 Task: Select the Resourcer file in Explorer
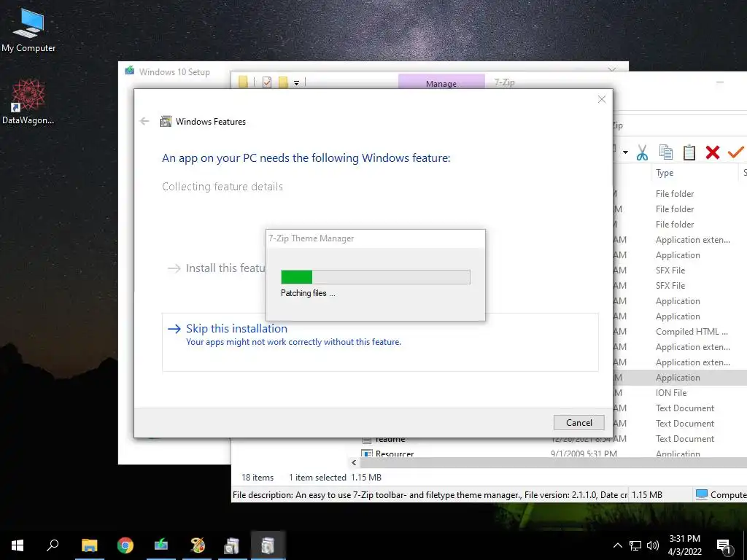pyautogui.click(x=394, y=454)
